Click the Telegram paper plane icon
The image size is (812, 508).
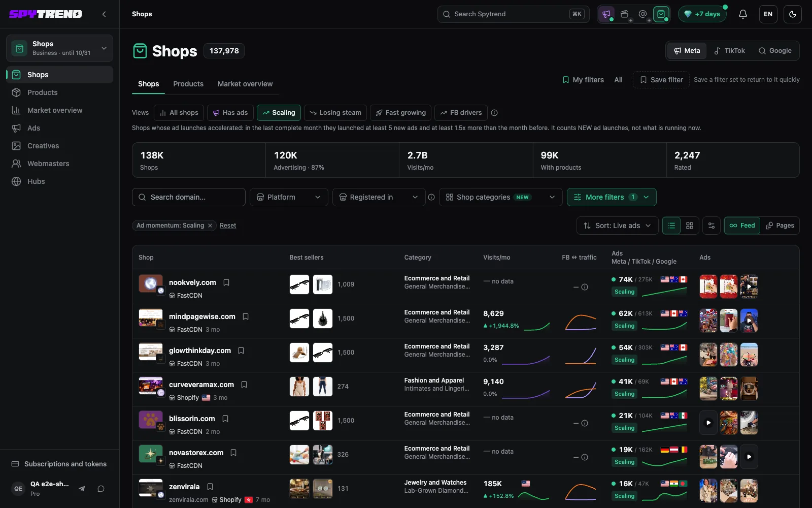point(82,489)
